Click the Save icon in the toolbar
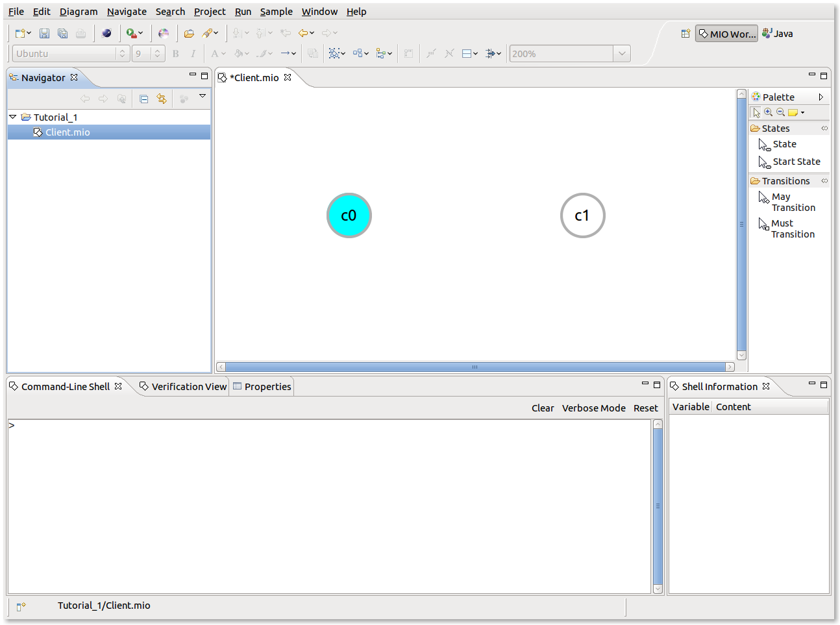The width and height of the screenshot is (840, 625). coord(44,33)
